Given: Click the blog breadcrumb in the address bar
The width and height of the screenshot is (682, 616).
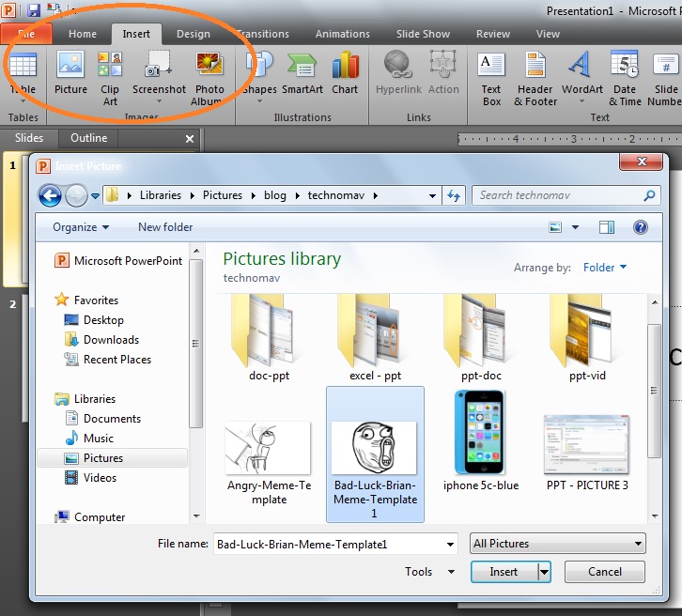Looking at the screenshot, I should 275,195.
